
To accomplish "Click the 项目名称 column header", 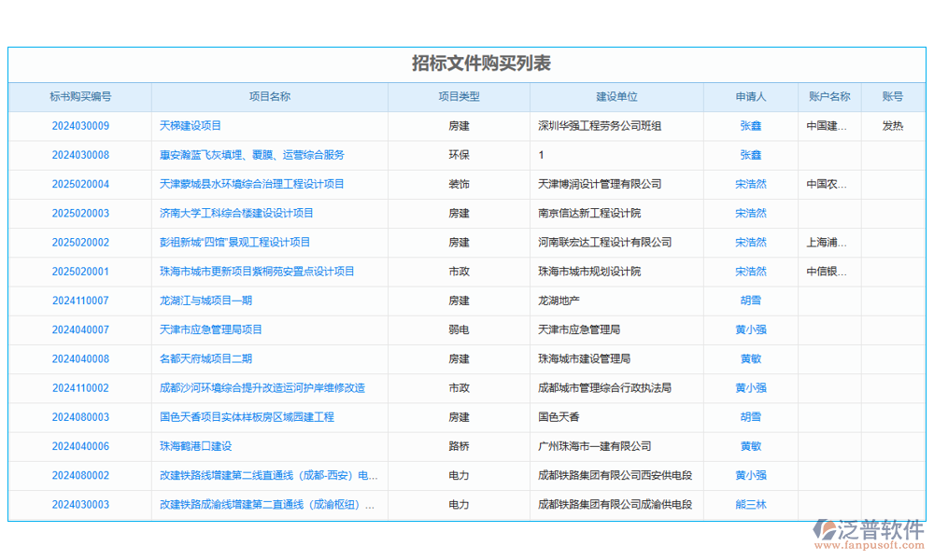I will 271,97.
